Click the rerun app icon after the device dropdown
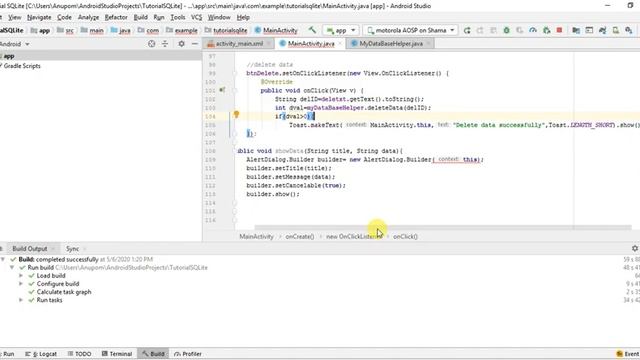 coord(467,30)
